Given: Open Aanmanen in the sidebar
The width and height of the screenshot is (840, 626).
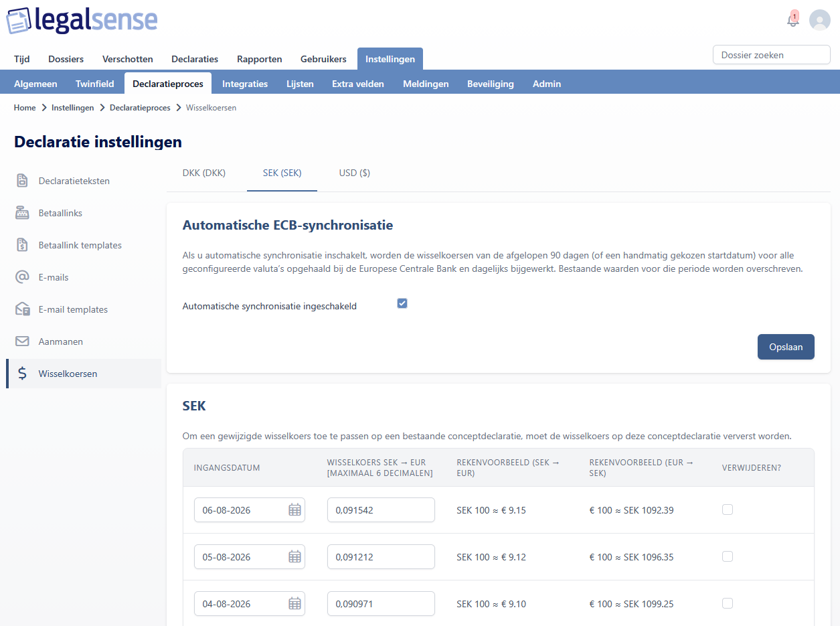Looking at the screenshot, I should click(84, 341).
